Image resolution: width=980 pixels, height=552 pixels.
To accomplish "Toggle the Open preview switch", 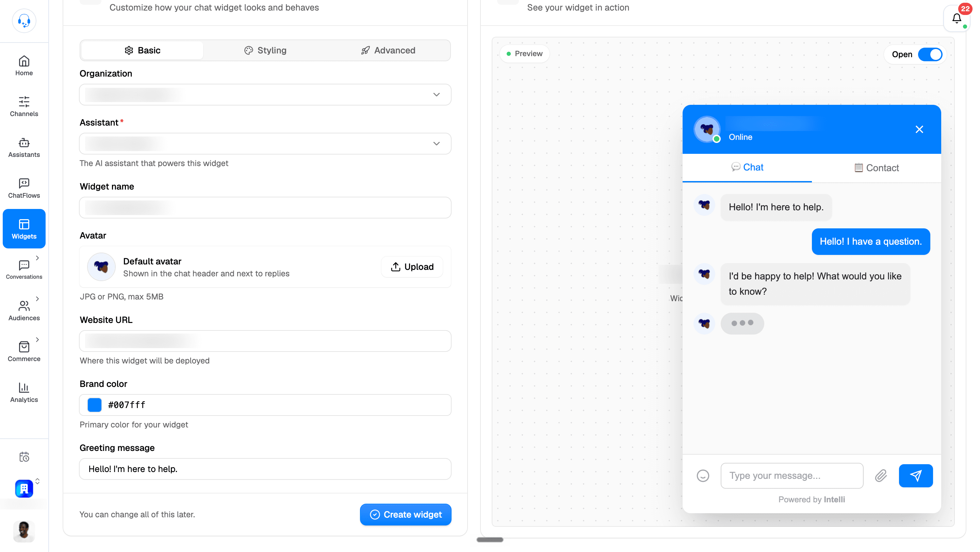I will coord(930,54).
